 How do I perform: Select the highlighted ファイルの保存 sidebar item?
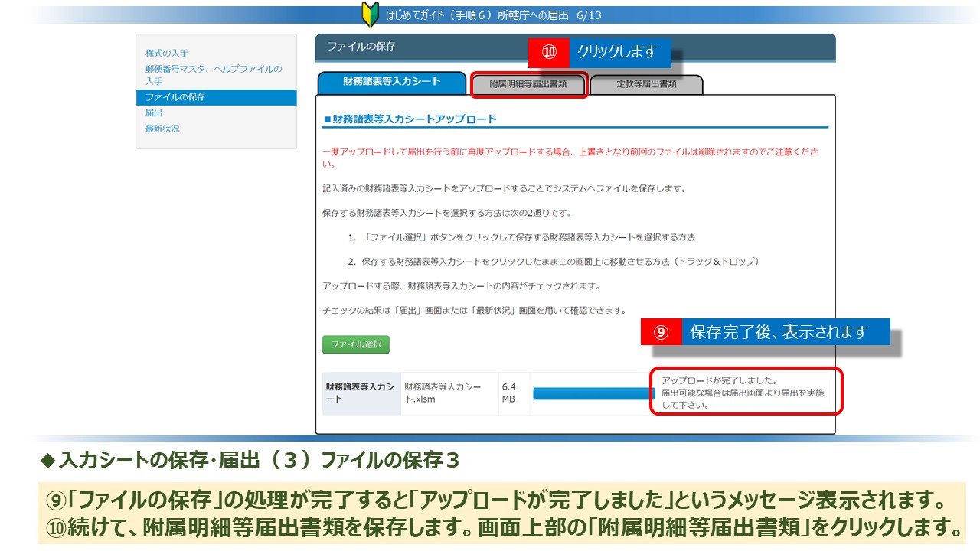coord(175,97)
